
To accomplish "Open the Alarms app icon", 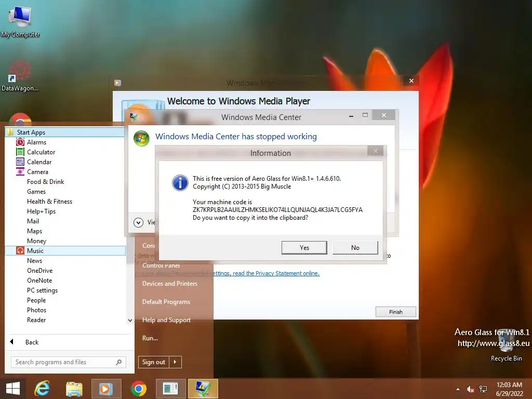I will pyautogui.click(x=20, y=142).
